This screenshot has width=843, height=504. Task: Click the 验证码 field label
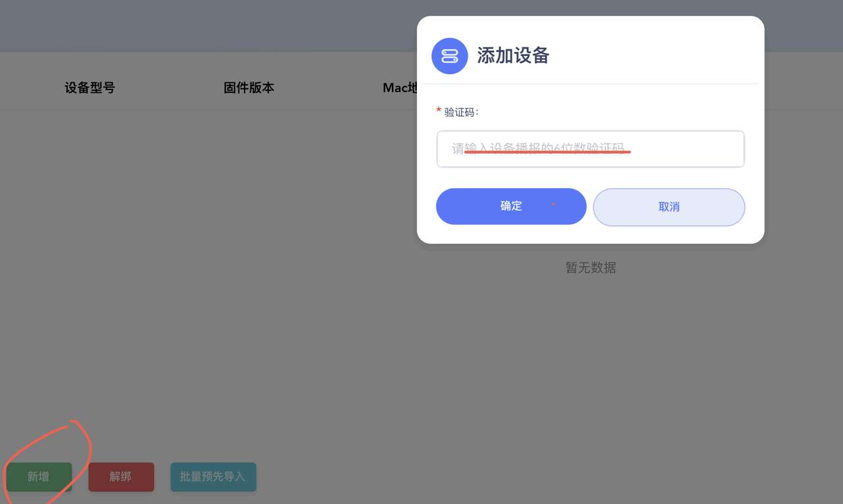click(461, 112)
